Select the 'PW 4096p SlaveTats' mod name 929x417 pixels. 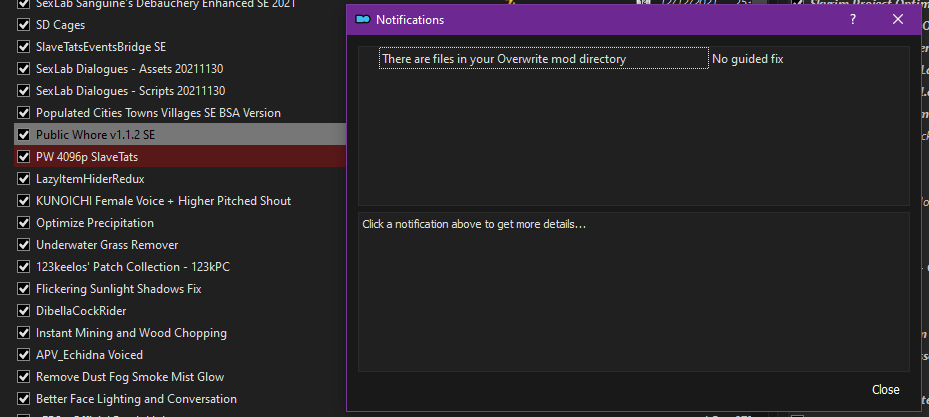87,157
